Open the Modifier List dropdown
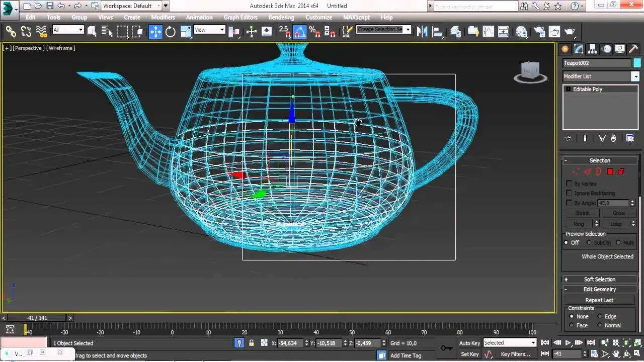Viewport: 644px width, 362px height. click(635, 76)
